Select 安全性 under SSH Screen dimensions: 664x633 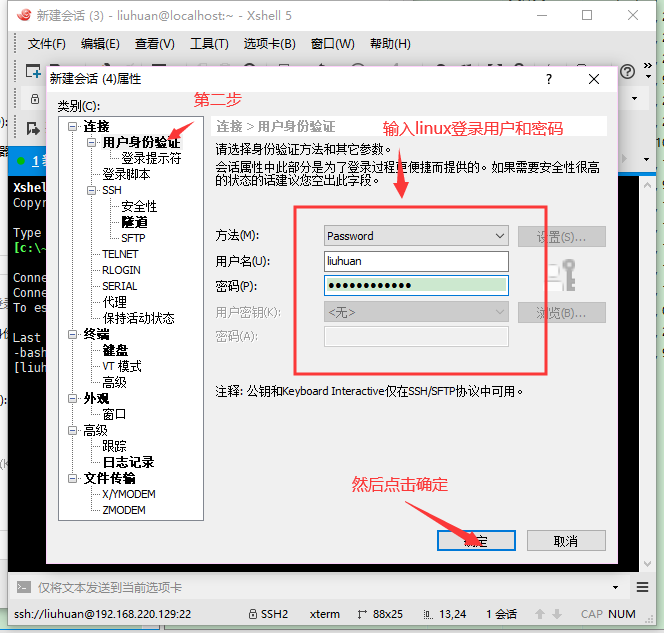point(139,206)
